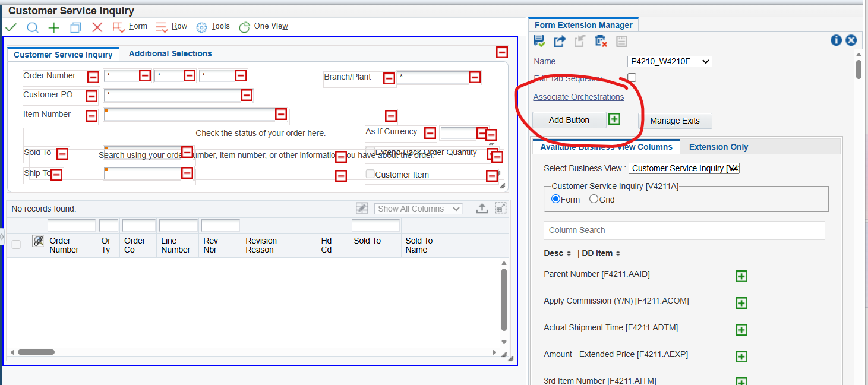Image resolution: width=868 pixels, height=385 pixels.
Task: Click green plus next to Add Button
Action: click(x=614, y=119)
